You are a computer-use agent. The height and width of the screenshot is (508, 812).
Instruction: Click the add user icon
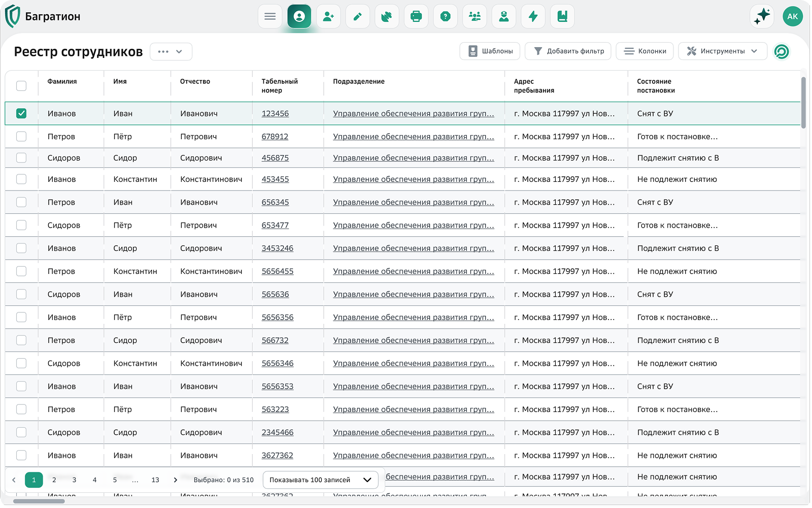tap(328, 17)
